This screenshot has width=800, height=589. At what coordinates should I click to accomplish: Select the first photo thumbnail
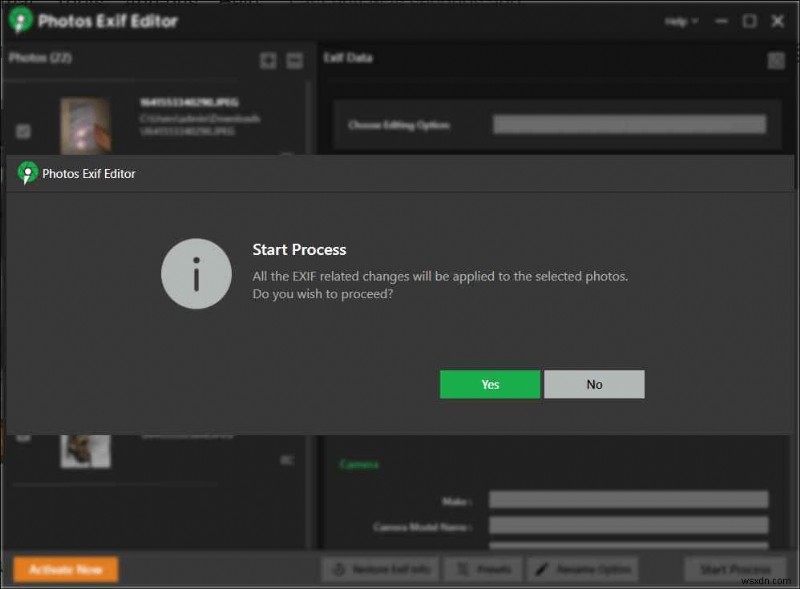pyautogui.click(x=85, y=126)
